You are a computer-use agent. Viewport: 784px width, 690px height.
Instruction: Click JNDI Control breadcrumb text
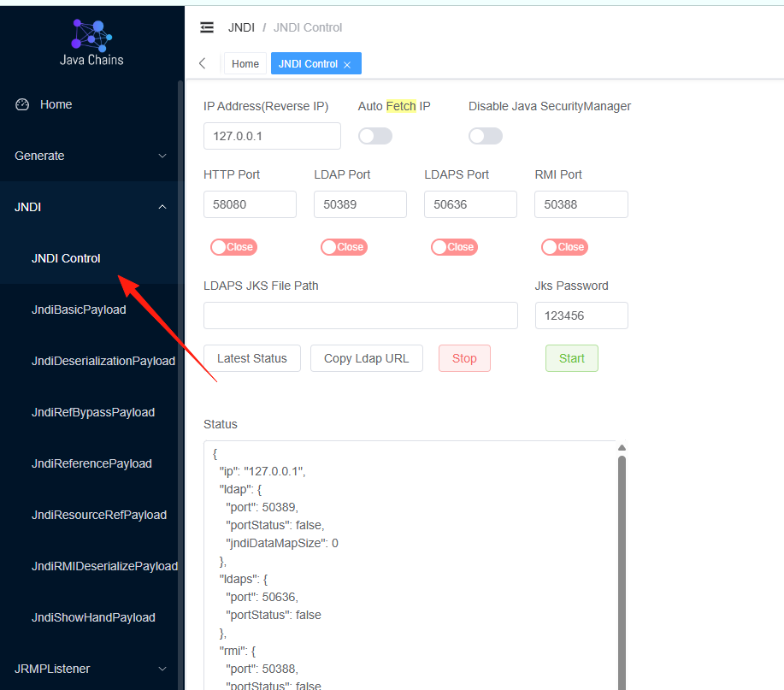coord(308,27)
